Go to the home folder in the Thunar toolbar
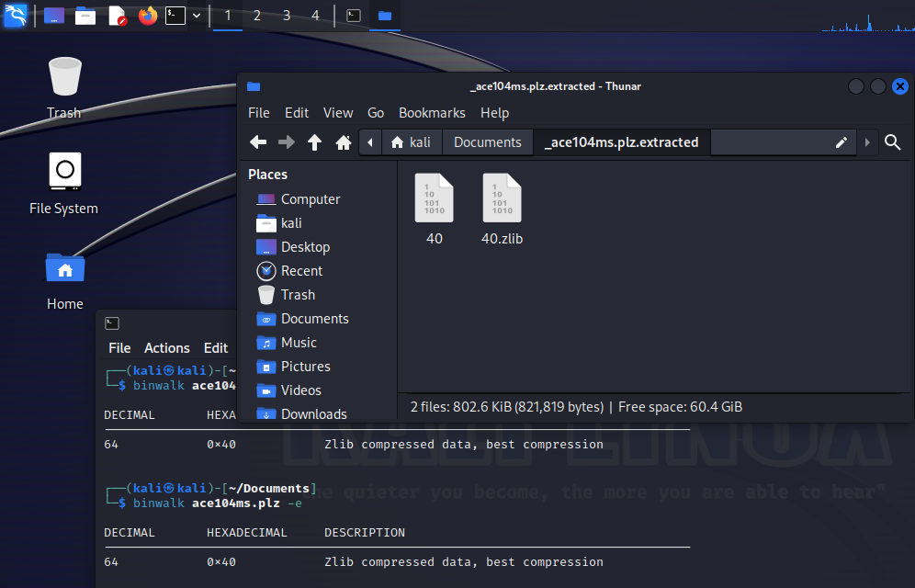Image resolution: width=915 pixels, height=588 pixels. [x=344, y=141]
